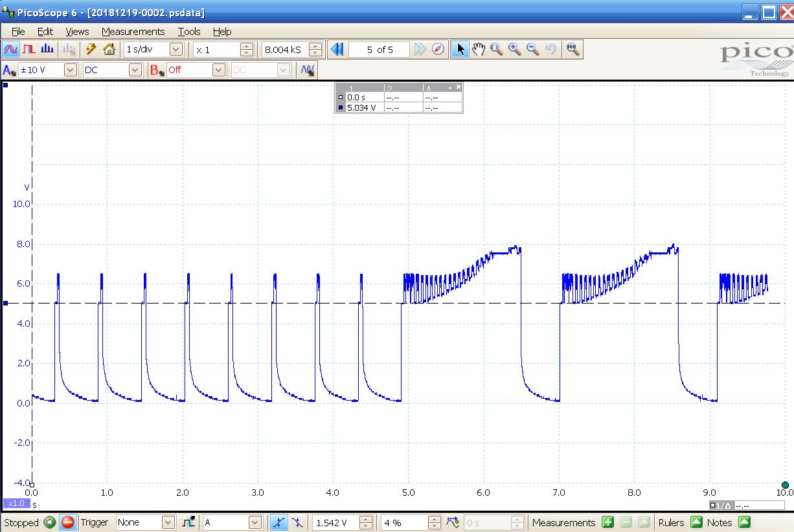Image resolution: width=794 pixels, height=532 pixels.
Task: Open the math channels icon
Action: click(308, 70)
